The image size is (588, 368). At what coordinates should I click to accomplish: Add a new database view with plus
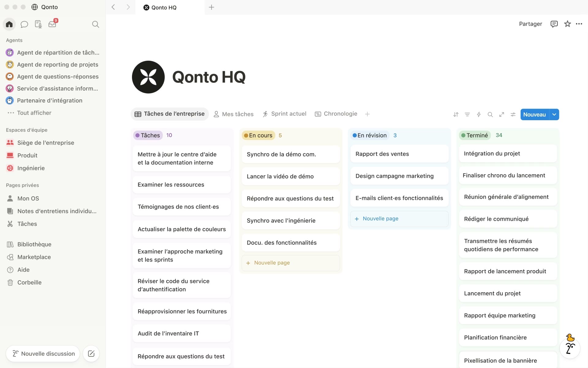367,114
